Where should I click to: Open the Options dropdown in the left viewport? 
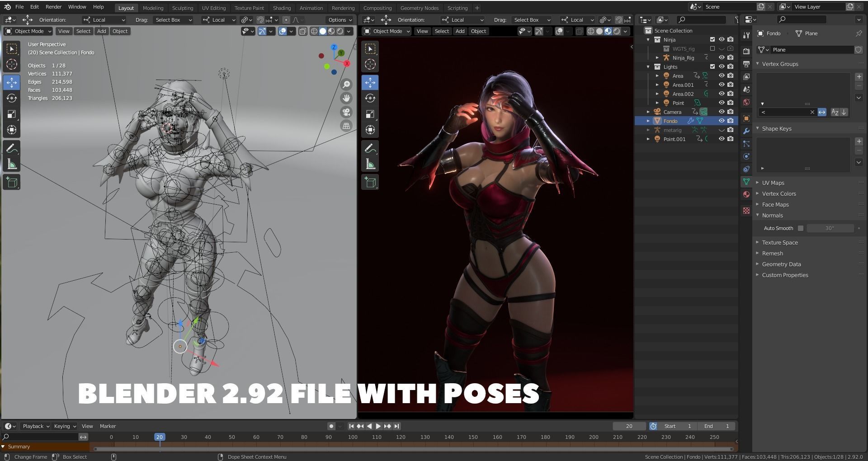tap(340, 20)
